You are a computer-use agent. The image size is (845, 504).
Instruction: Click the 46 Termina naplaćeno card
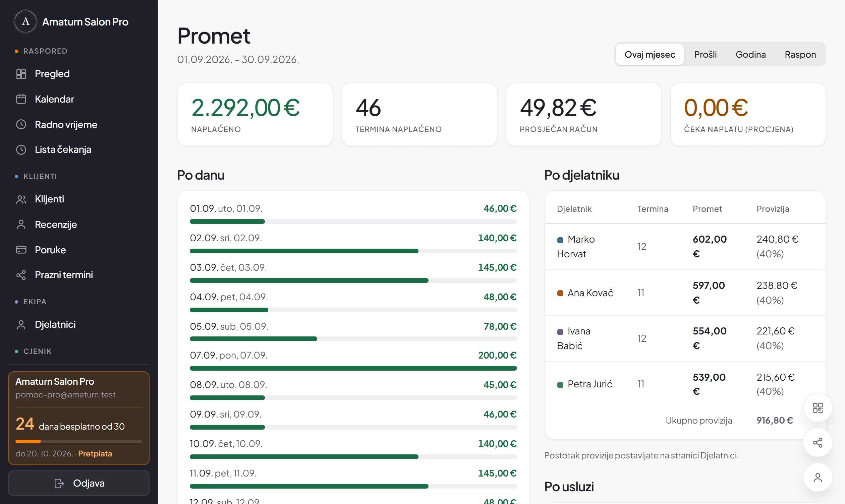pyautogui.click(x=419, y=115)
